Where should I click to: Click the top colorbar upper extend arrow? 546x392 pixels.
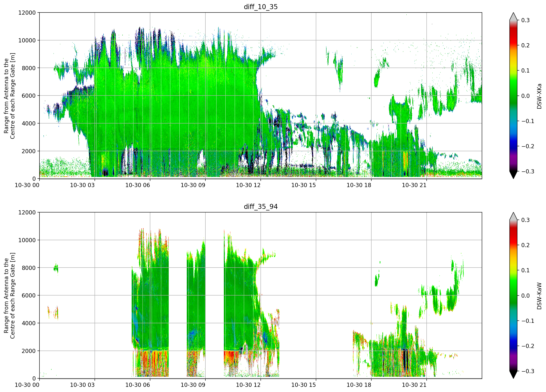pyautogui.click(x=513, y=16)
